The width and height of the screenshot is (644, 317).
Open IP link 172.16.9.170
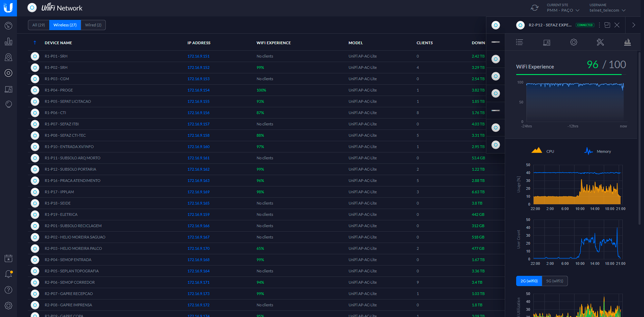coord(198,248)
